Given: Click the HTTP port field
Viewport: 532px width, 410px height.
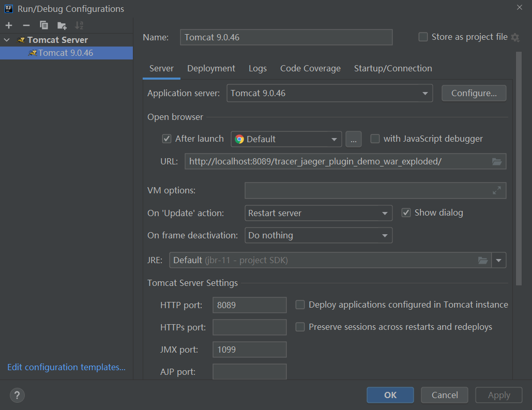Looking at the screenshot, I should tap(249, 305).
